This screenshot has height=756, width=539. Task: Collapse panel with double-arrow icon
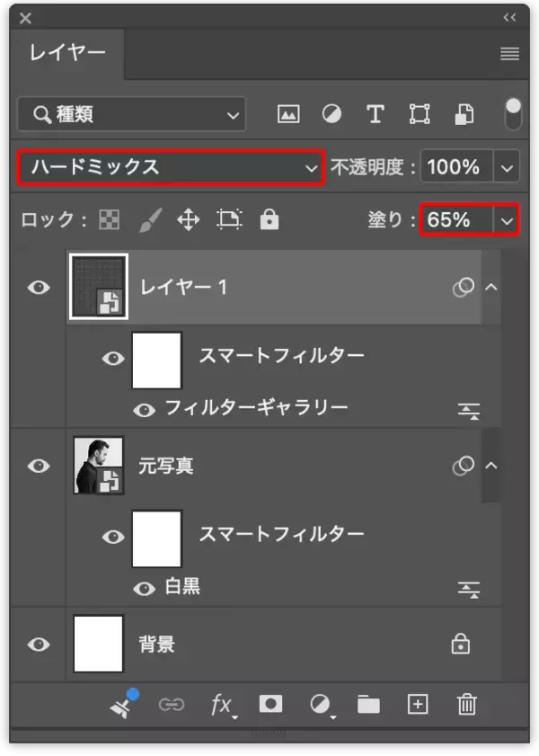[x=509, y=18]
